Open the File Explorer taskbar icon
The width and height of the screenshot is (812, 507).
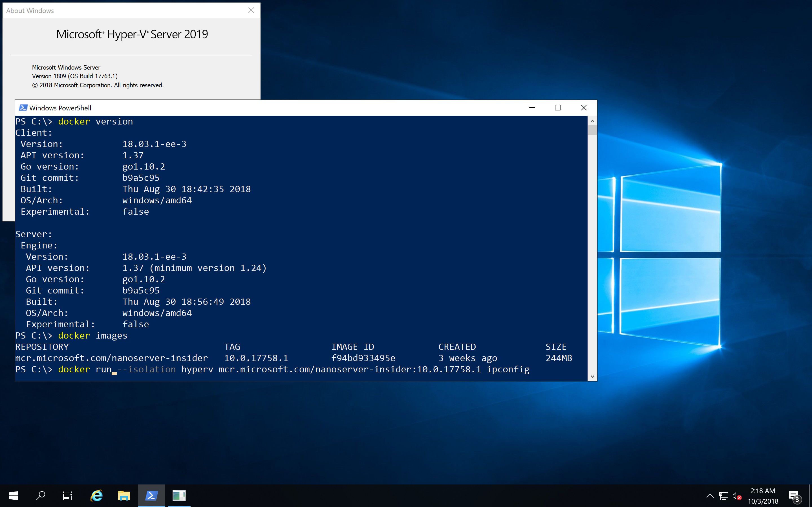(x=122, y=496)
